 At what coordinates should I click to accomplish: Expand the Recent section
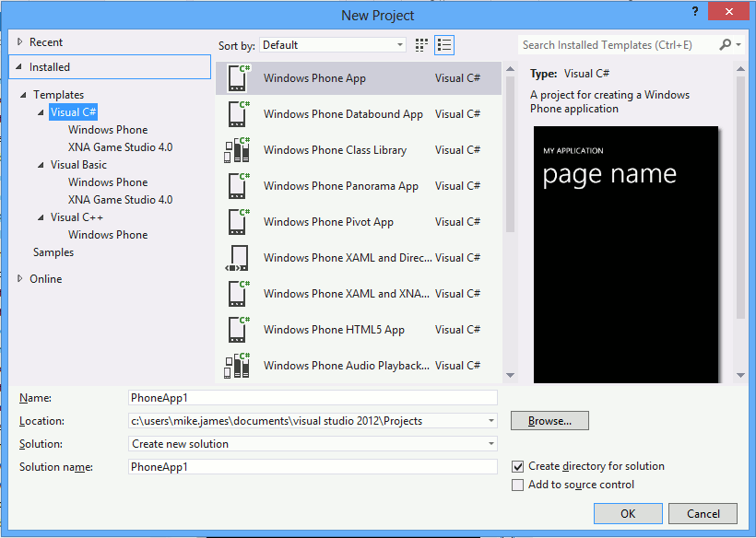click(19, 41)
